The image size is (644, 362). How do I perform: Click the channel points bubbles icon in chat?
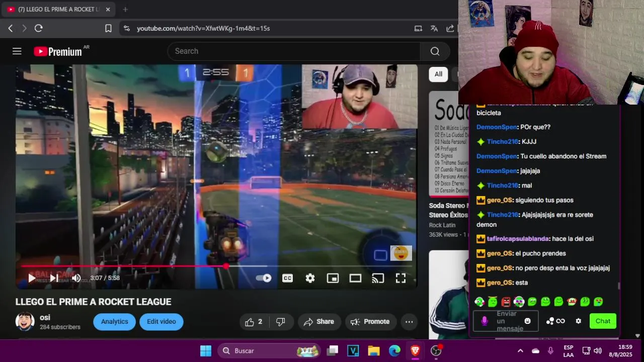click(x=550, y=321)
